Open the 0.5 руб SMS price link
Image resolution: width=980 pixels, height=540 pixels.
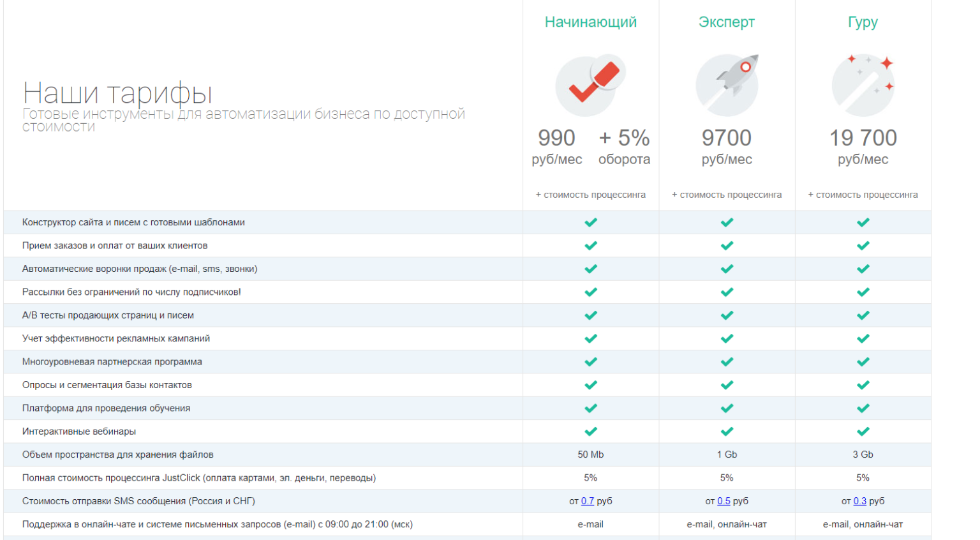(724, 501)
